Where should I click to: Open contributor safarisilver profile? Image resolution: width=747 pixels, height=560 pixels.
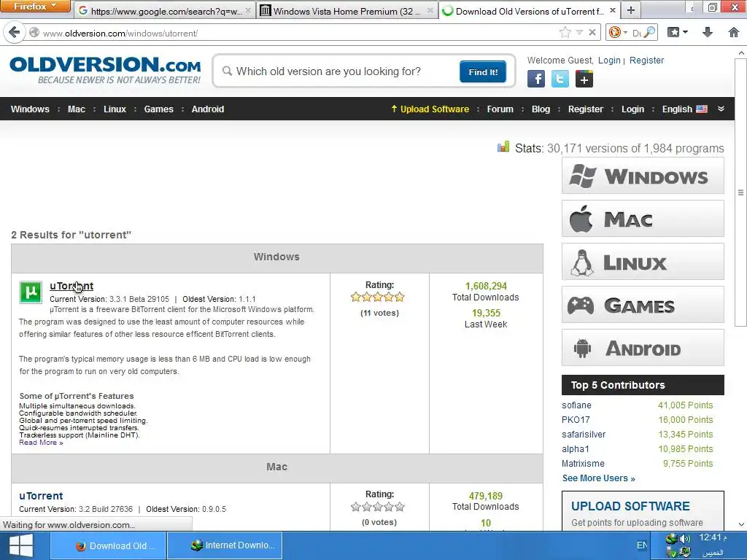(584, 435)
